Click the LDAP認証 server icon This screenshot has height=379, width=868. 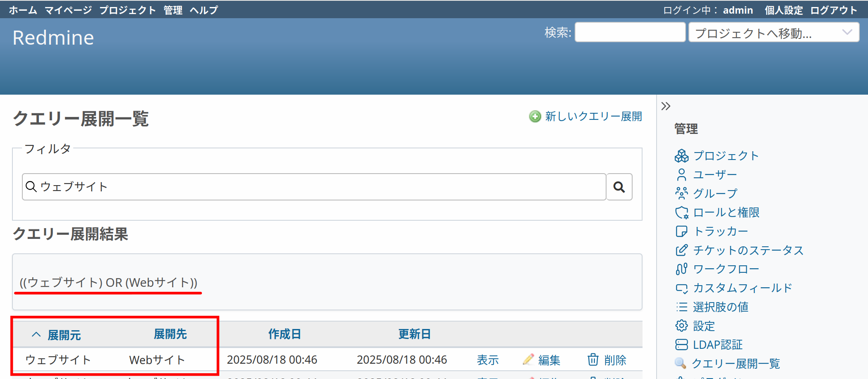pyautogui.click(x=681, y=345)
